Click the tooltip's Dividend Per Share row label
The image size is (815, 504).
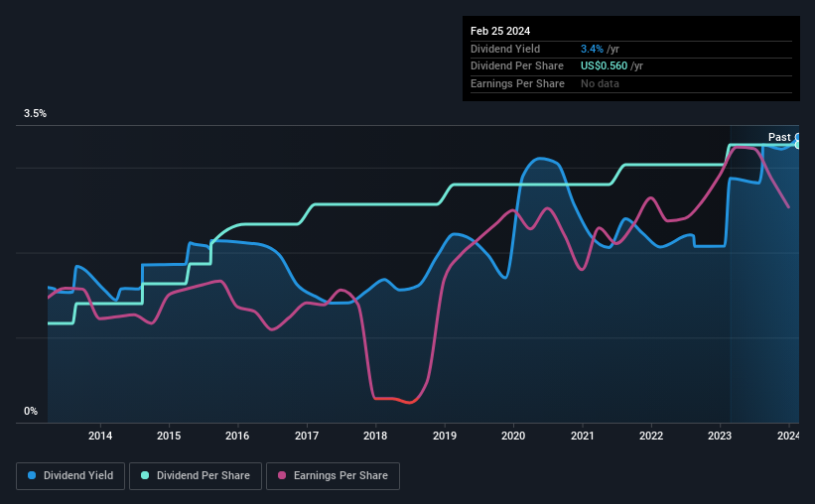(516, 66)
